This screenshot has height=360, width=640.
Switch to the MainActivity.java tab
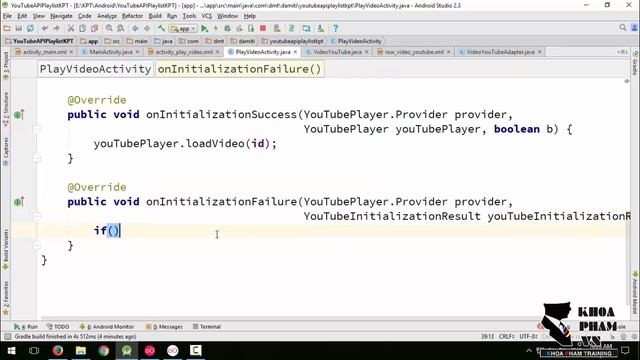[x=111, y=52]
